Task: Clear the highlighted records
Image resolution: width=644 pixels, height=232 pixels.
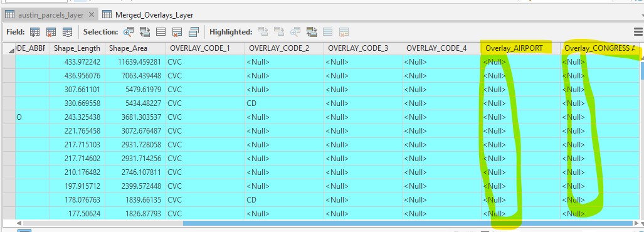Action: [x=327, y=32]
